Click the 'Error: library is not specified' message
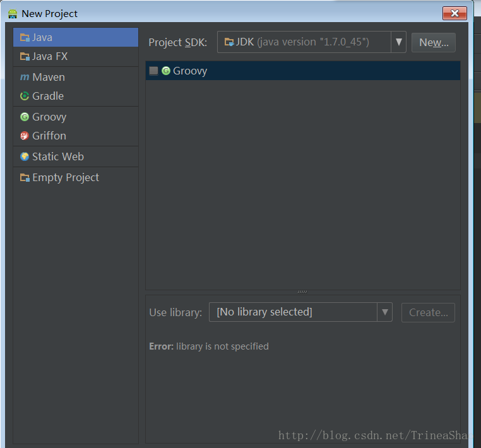 pyautogui.click(x=209, y=346)
